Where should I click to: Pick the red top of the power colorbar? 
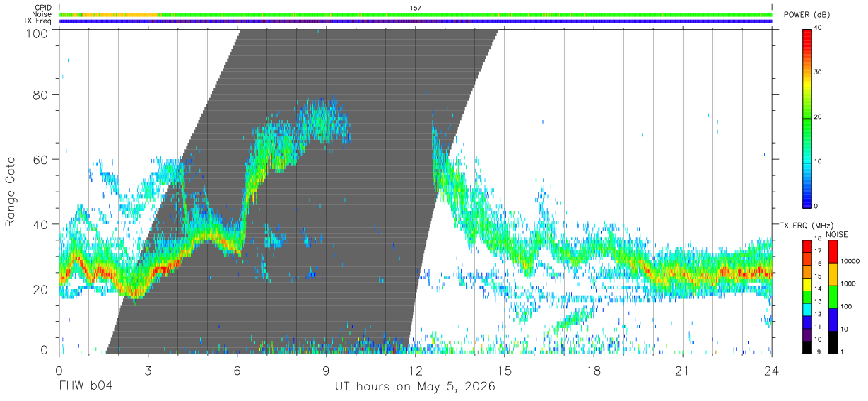coord(807,35)
